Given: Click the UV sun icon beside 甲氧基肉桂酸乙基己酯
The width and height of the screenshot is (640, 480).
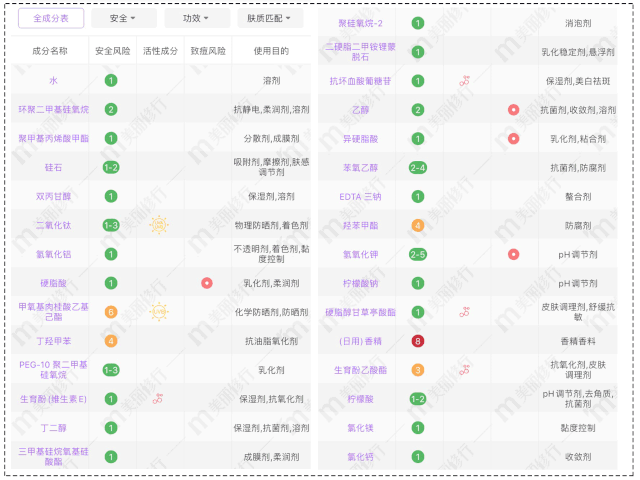Looking at the screenshot, I should pyautogui.click(x=158, y=312).
